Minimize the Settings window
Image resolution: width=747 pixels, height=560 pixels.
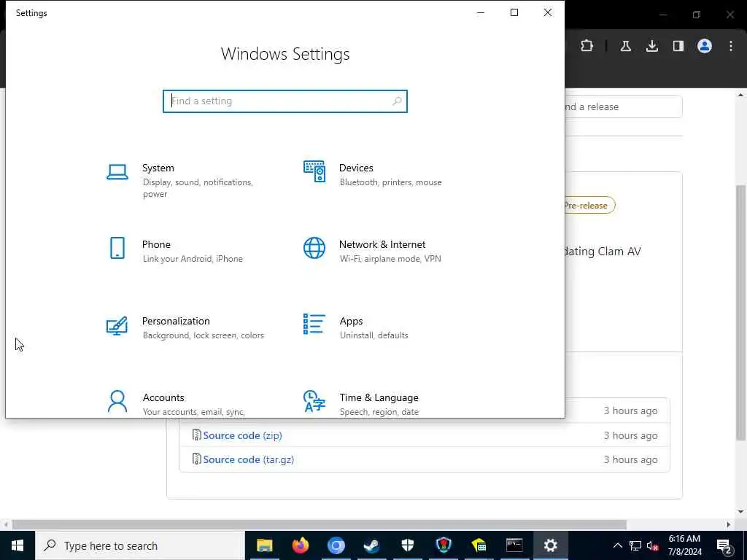[481, 13]
